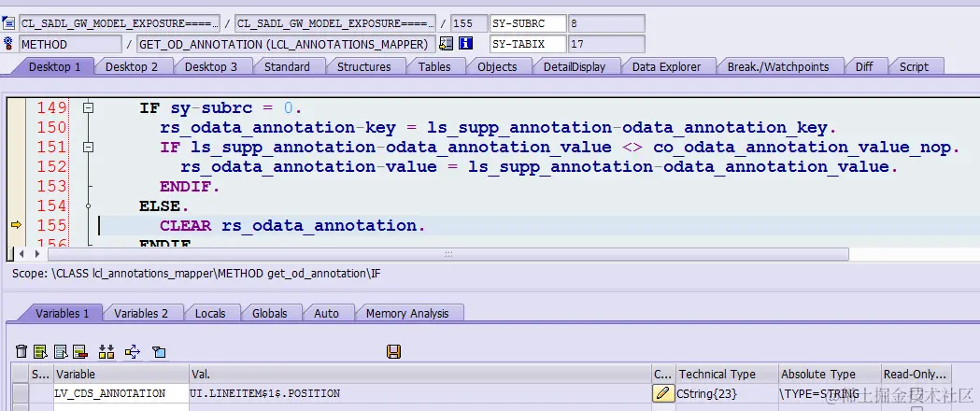Click the gear event icon beside METHOD

click(x=8, y=44)
